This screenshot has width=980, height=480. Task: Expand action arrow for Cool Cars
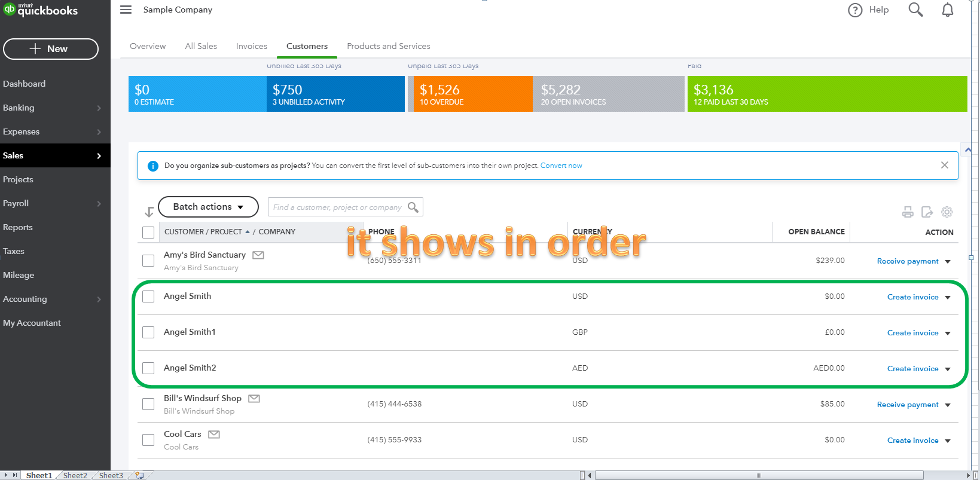pyautogui.click(x=948, y=441)
